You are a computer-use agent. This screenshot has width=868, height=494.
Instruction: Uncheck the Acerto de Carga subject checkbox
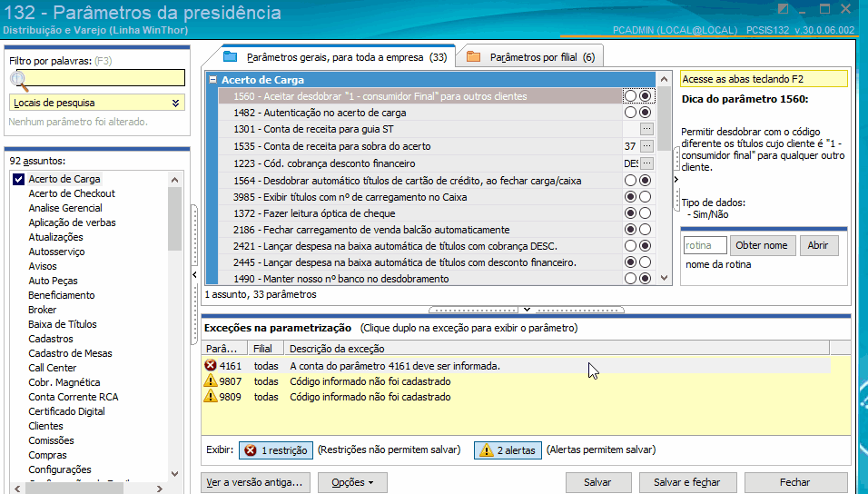click(x=18, y=179)
